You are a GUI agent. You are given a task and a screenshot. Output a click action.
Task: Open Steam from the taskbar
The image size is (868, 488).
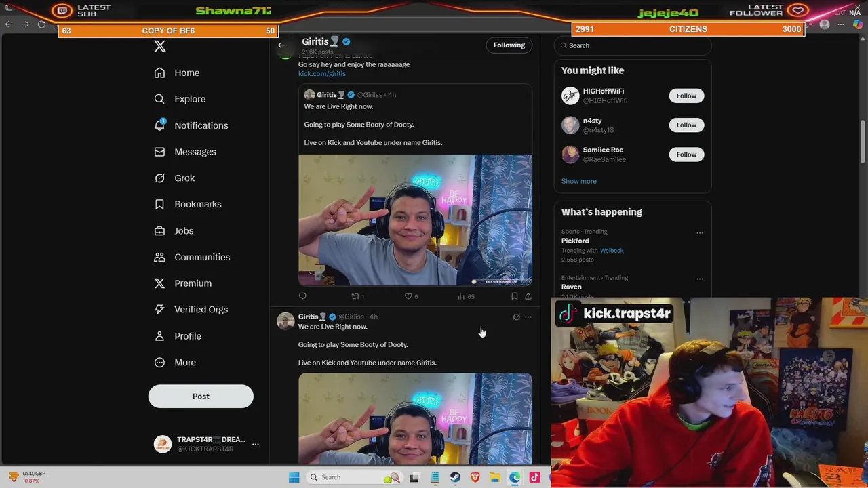455,477
